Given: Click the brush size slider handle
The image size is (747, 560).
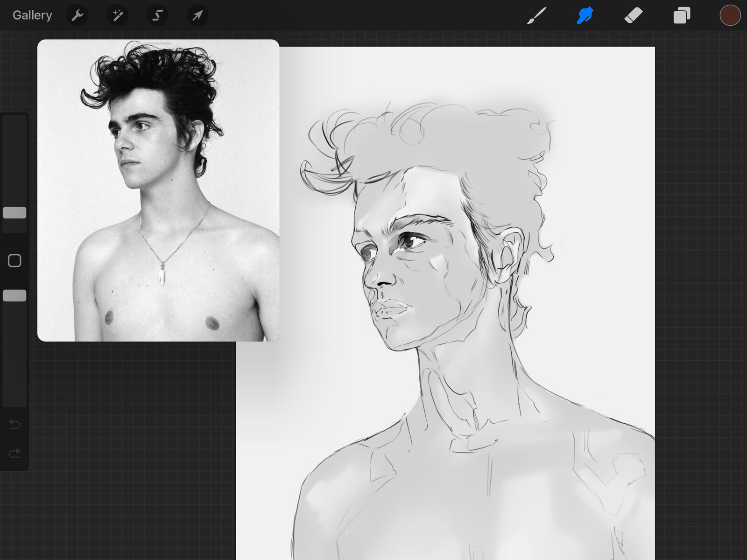Looking at the screenshot, I should [14, 213].
